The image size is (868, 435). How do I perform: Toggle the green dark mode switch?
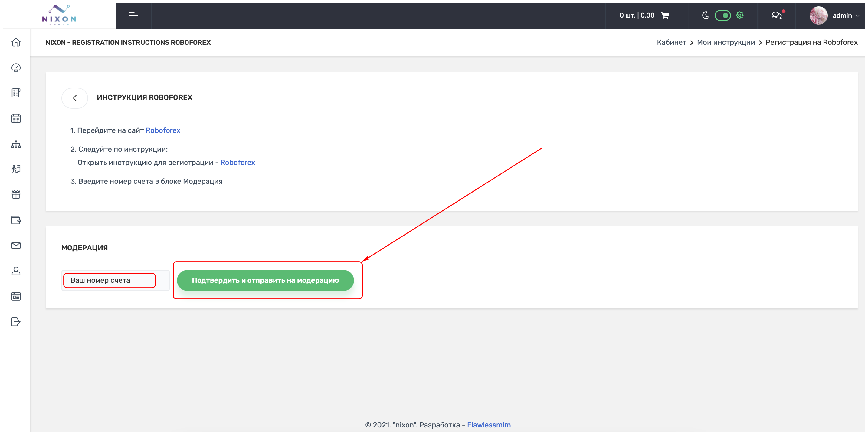point(722,15)
